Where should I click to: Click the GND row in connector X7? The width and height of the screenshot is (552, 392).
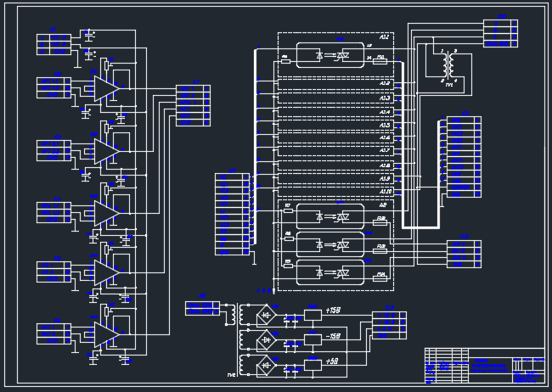point(194,123)
